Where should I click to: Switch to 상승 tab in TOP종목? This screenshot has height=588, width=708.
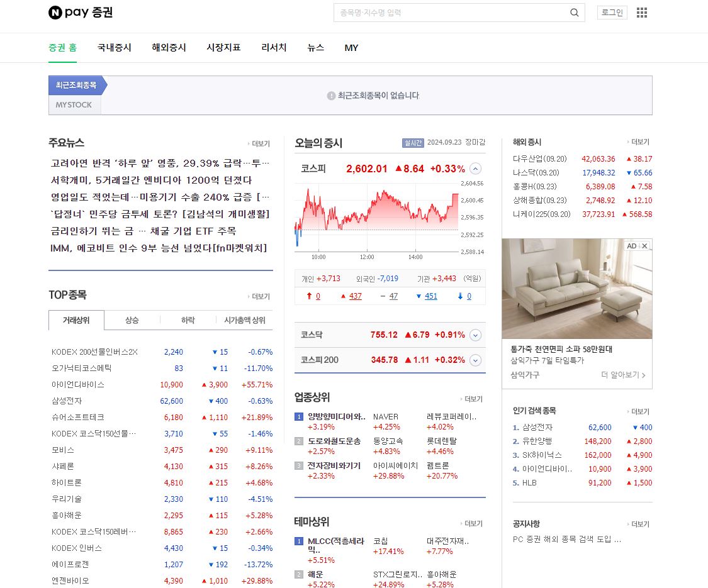pyautogui.click(x=132, y=320)
